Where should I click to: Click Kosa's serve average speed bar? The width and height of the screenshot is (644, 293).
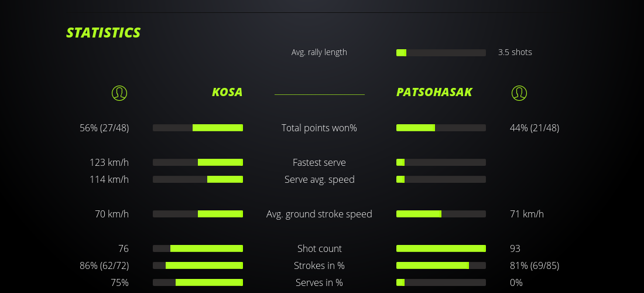[198, 179]
